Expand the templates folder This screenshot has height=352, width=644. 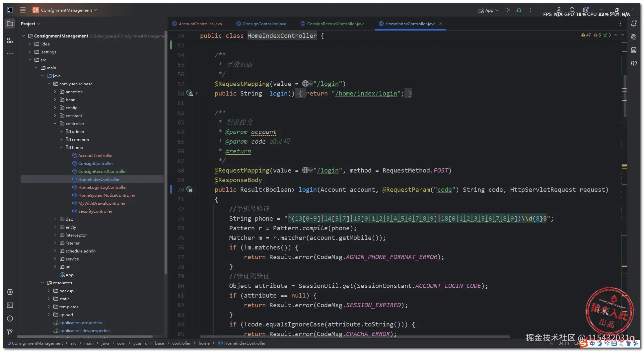coord(49,307)
